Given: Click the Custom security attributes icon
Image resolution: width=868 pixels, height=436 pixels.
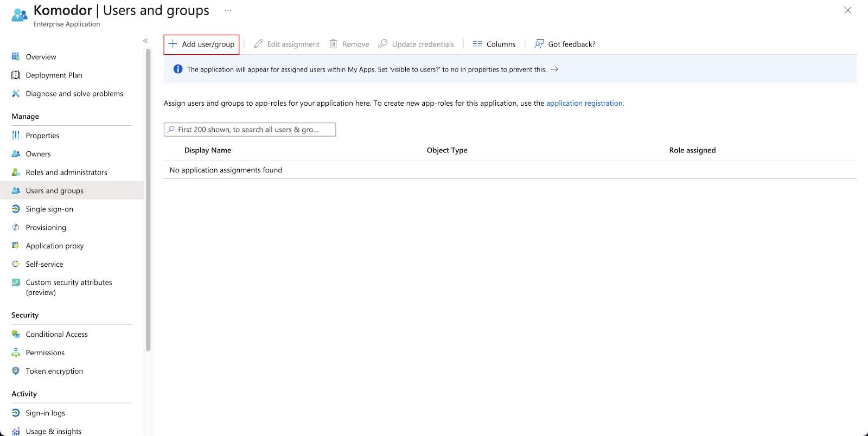Looking at the screenshot, I should click(16, 283).
